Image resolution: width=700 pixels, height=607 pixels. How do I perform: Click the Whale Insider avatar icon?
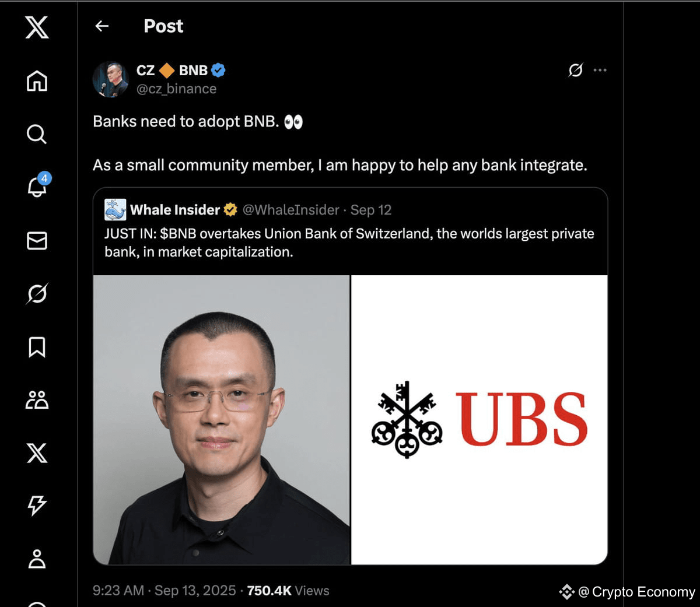pyautogui.click(x=115, y=210)
